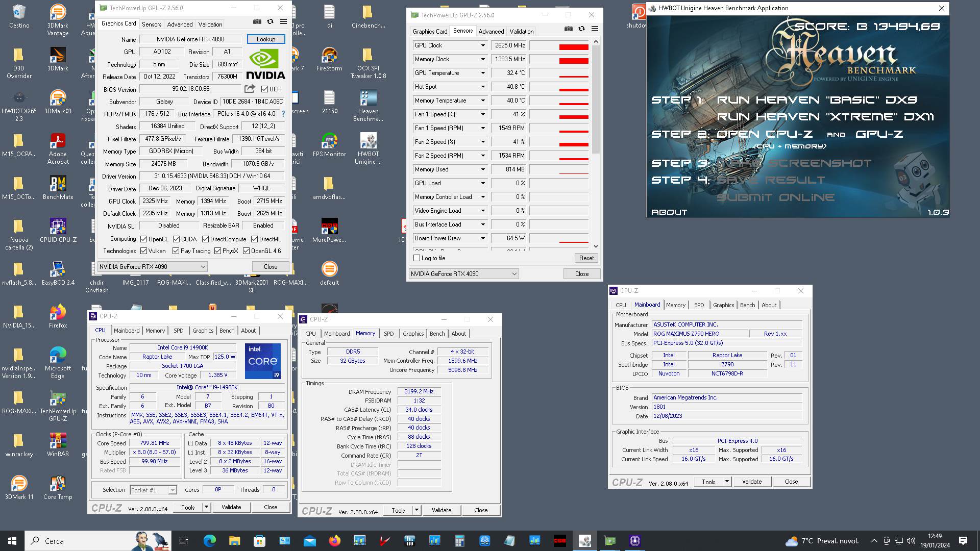This screenshot has width=980, height=551.
Task: Open the Socket #1 selection dropdown in CPU-Z
Action: [x=153, y=490]
